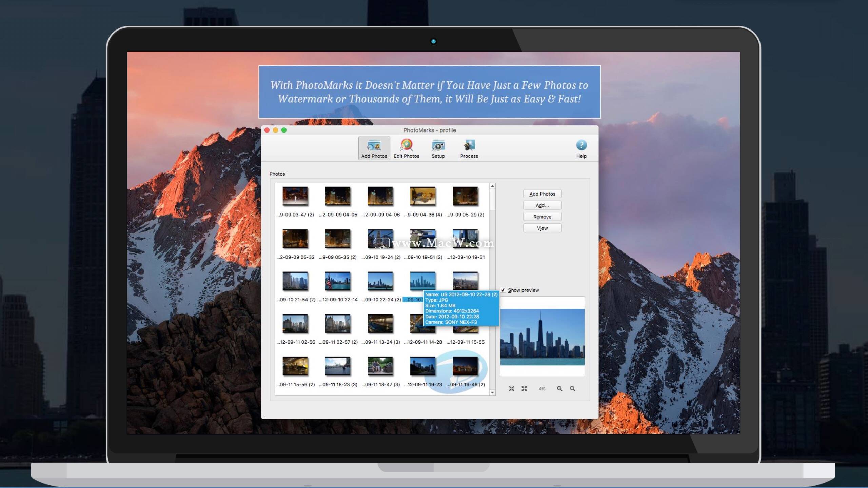The image size is (868, 488).
Task: Click the photo list scroll-up arrow
Action: [x=492, y=186]
